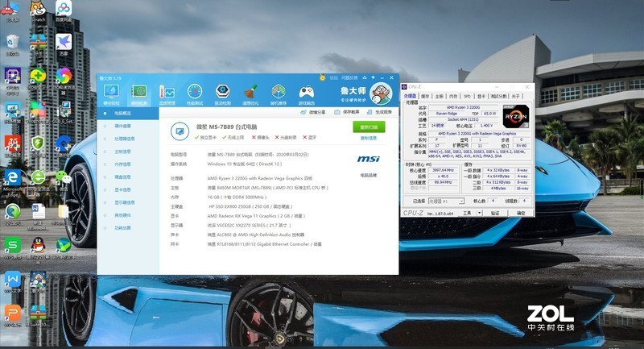Open the build recommendation cube icon
This screenshot has height=349, width=644.
click(x=279, y=94)
